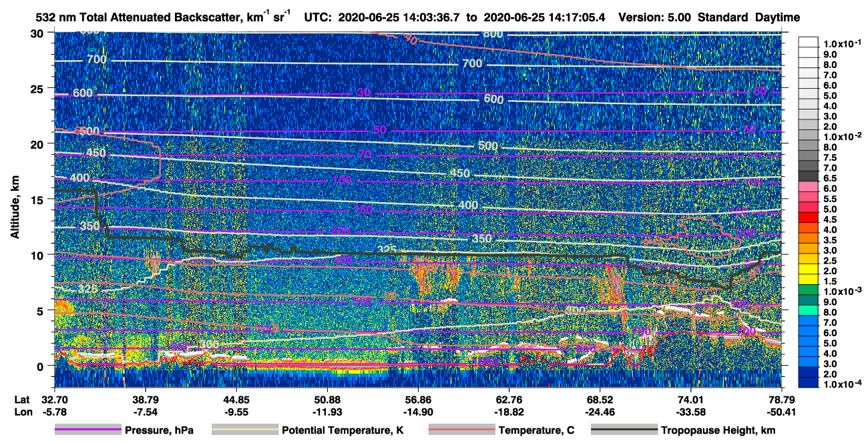Click latitude value 74.01
The width and height of the screenshot is (868, 445).
pyautogui.click(x=690, y=400)
